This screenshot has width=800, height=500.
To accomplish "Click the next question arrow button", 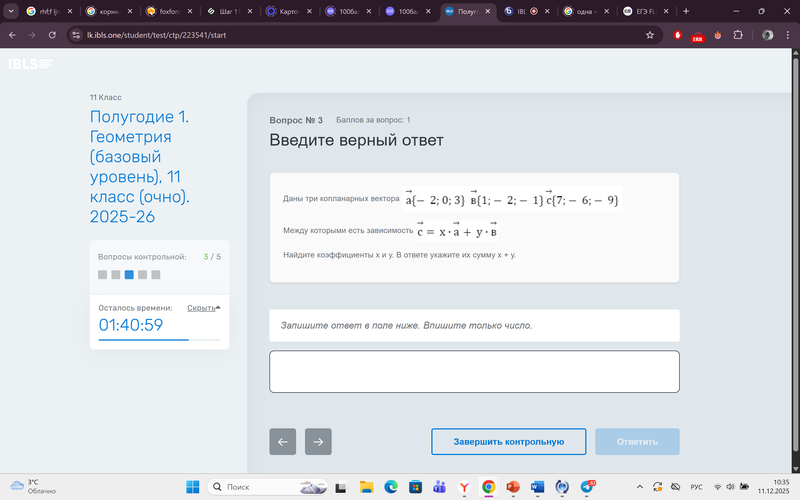I will (318, 441).
